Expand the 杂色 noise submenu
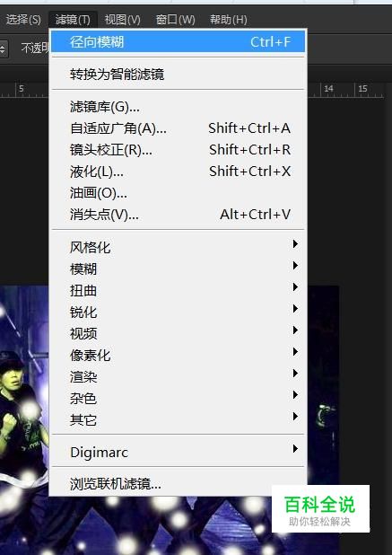Viewport: 392px width, 555px height. tap(178, 398)
